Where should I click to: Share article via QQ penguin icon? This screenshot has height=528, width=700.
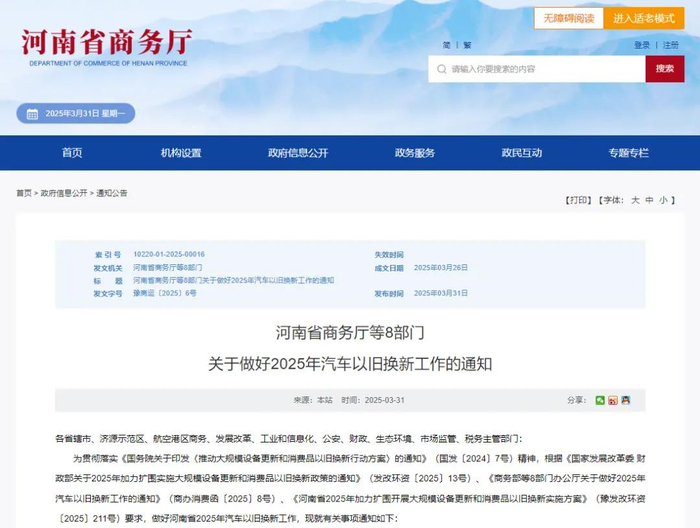(626, 400)
